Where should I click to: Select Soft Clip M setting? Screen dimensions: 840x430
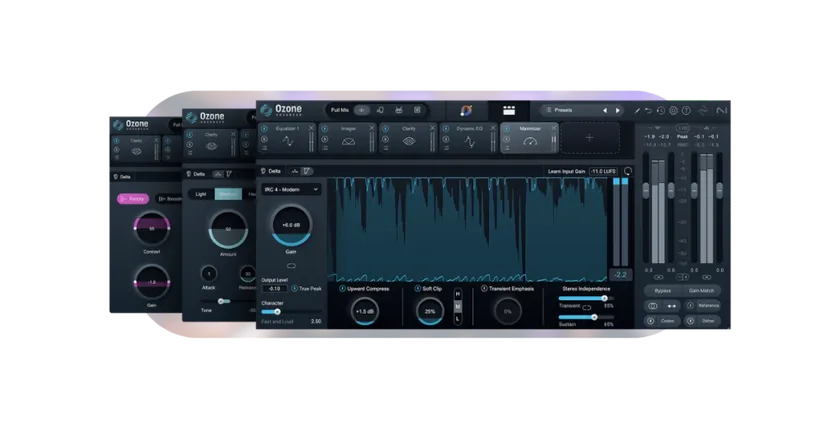coord(458,307)
